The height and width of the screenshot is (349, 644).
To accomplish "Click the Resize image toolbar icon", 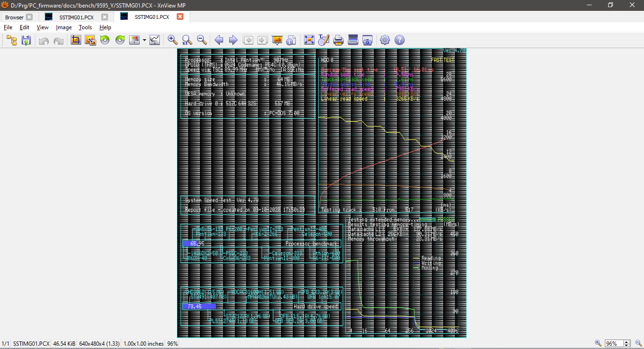I will point(90,40).
